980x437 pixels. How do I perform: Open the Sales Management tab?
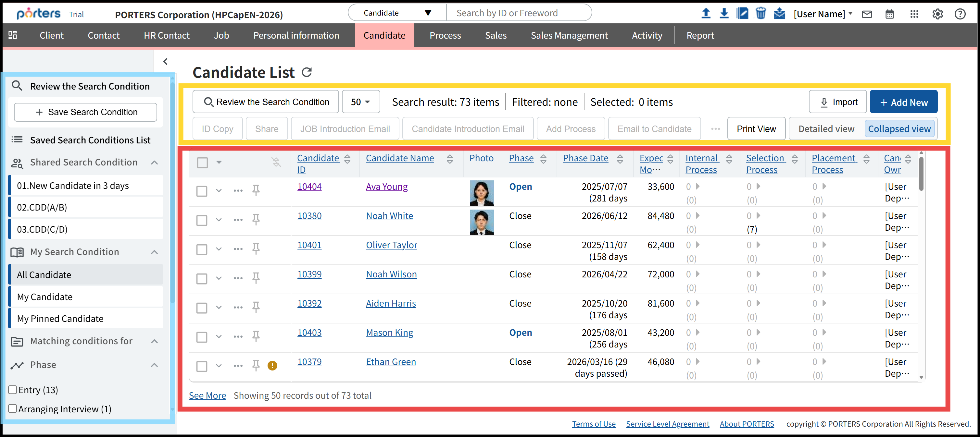point(569,35)
